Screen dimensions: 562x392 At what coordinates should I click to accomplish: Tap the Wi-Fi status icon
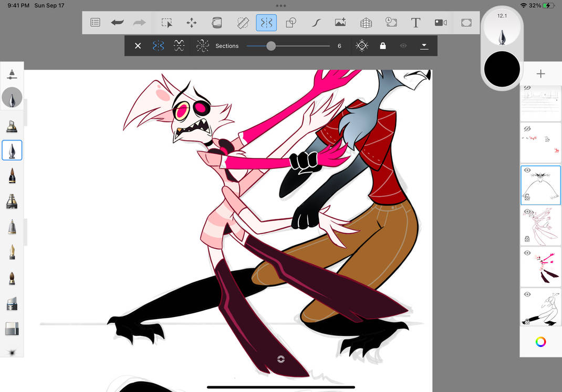(x=523, y=5)
